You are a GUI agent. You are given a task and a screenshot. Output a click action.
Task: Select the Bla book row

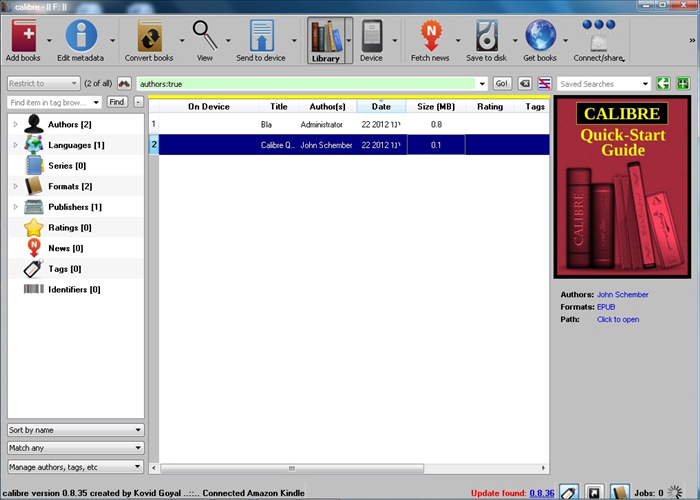[x=349, y=124]
